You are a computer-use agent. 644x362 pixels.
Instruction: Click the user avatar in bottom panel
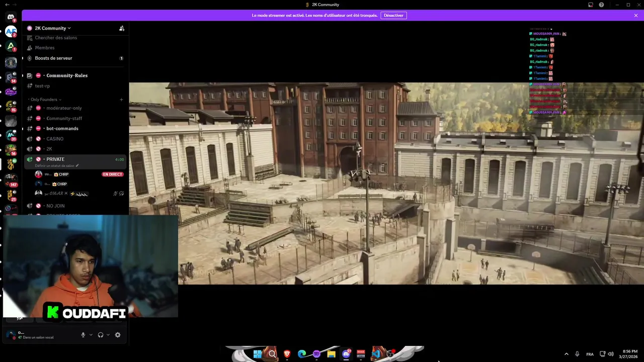10,334
